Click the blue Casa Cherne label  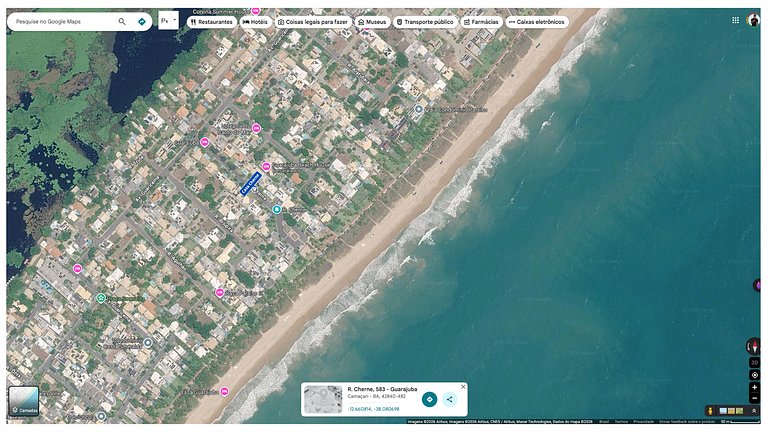coord(250,184)
